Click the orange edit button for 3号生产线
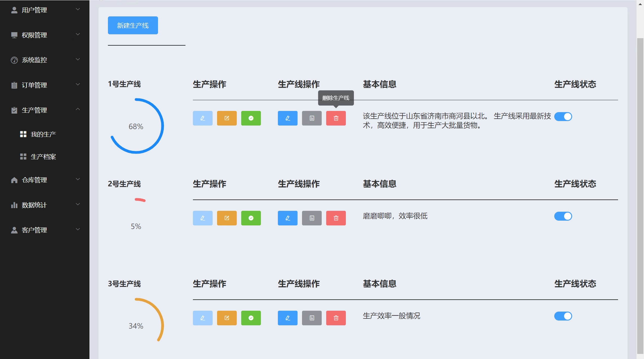The height and width of the screenshot is (359, 644). click(x=227, y=318)
